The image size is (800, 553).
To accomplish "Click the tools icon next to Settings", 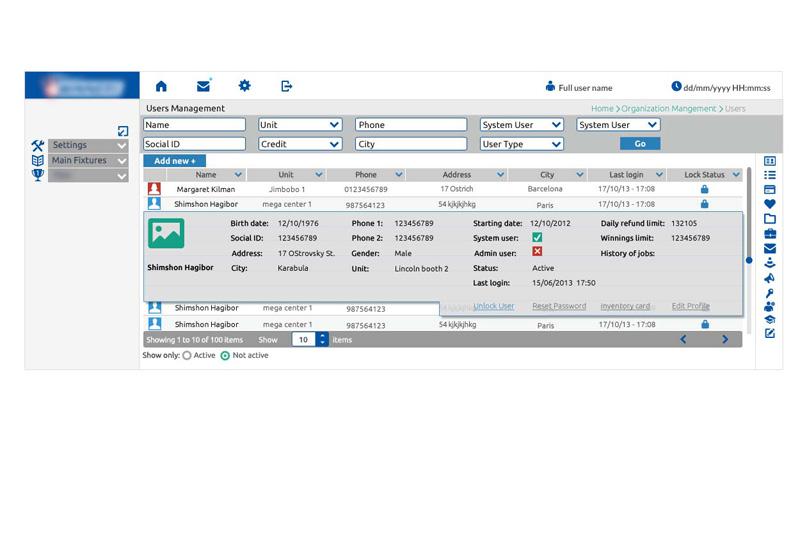I will (x=38, y=146).
